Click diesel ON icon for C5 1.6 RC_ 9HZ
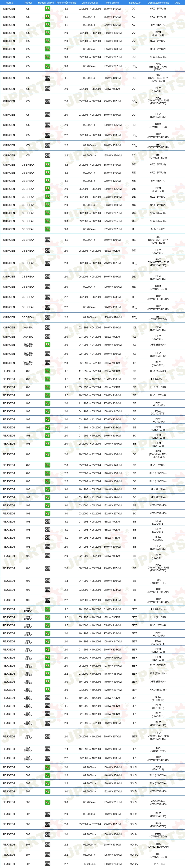This screenshot has width=185, height=868. point(47,78)
